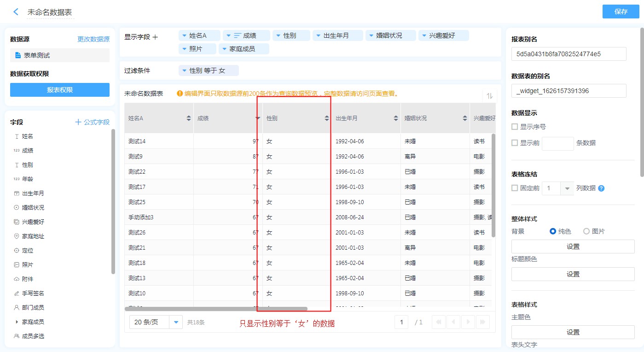Go to the last page icon
644x352 pixels.
482,322
